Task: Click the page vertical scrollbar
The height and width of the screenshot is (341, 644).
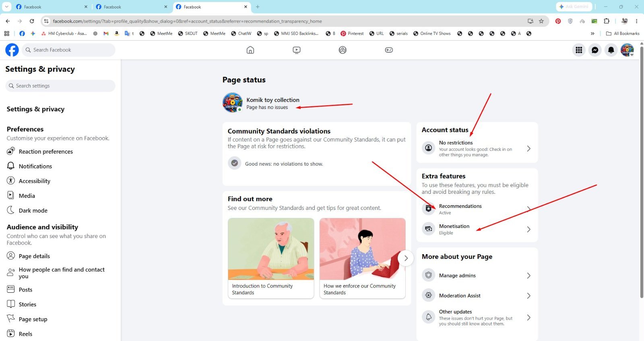Action: tap(642, 173)
